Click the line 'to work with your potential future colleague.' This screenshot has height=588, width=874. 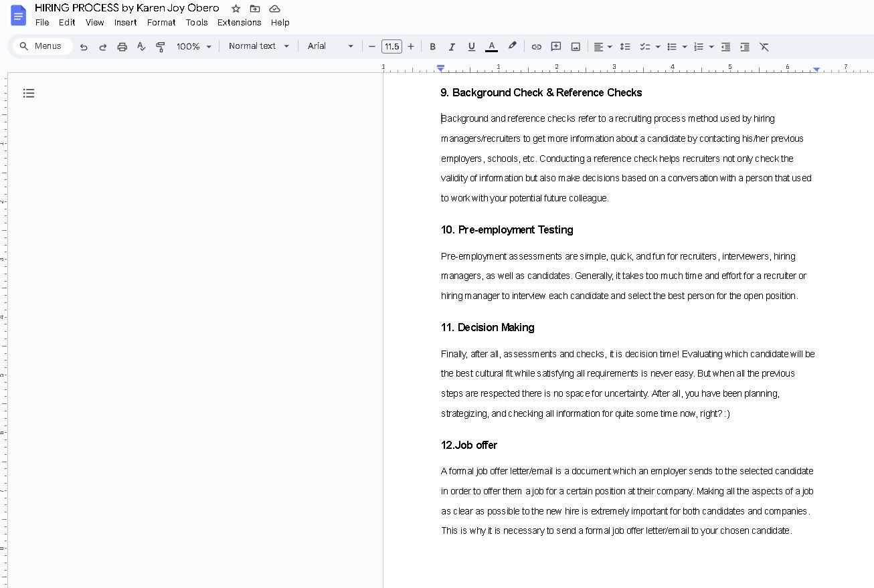coord(525,198)
